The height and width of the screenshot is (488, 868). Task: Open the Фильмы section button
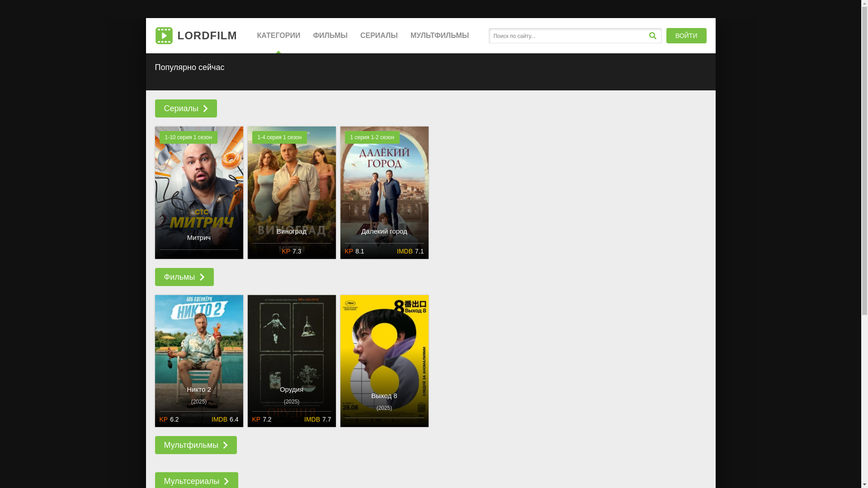coord(184,277)
